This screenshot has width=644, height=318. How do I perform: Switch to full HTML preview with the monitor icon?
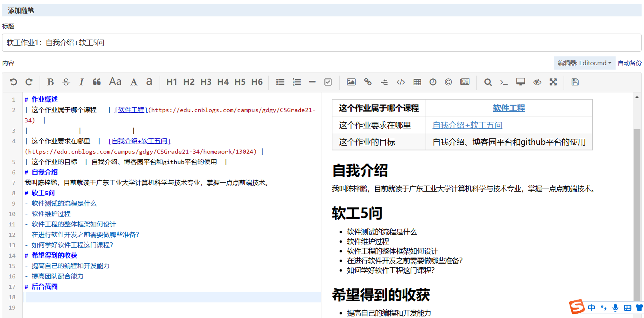[x=520, y=82]
